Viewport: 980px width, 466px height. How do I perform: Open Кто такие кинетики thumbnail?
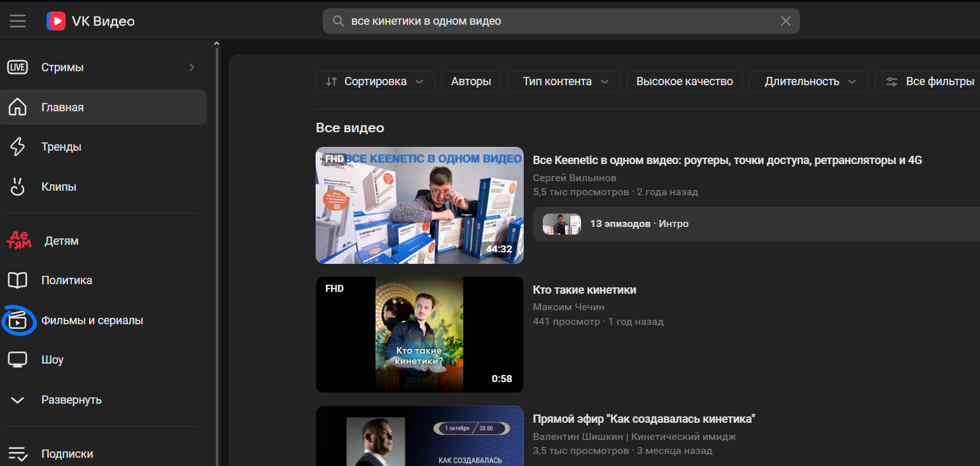(419, 334)
